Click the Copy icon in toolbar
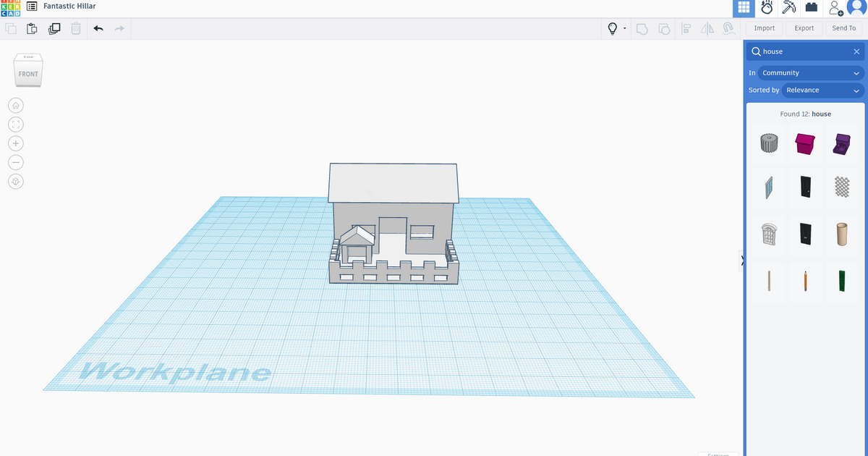This screenshot has height=456, width=868. [x=11, y=28]
